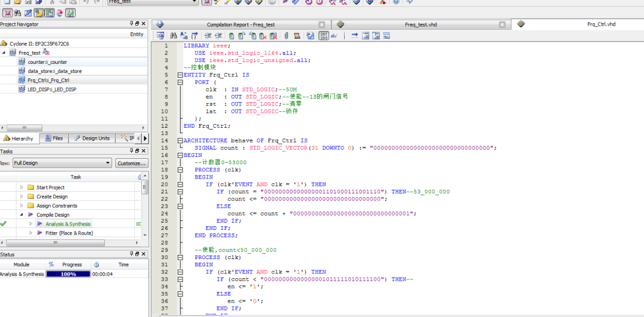Click the increase indent icon in editor toolbar

tap(209, 36)
